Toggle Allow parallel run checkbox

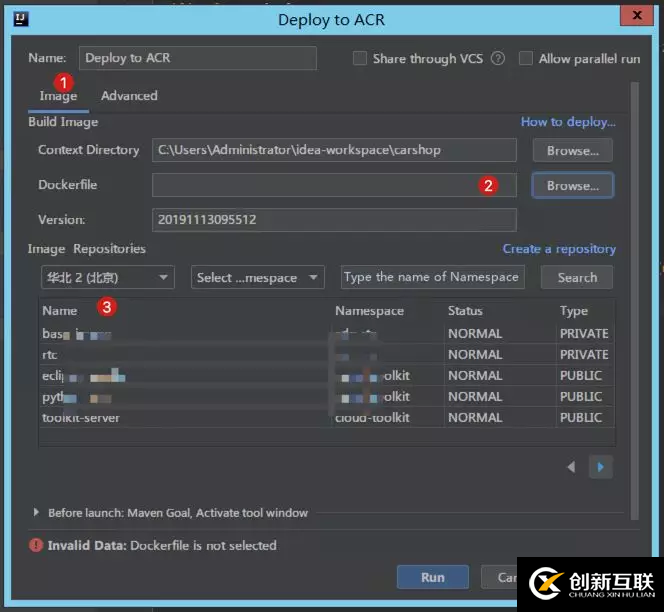(526, 58)
